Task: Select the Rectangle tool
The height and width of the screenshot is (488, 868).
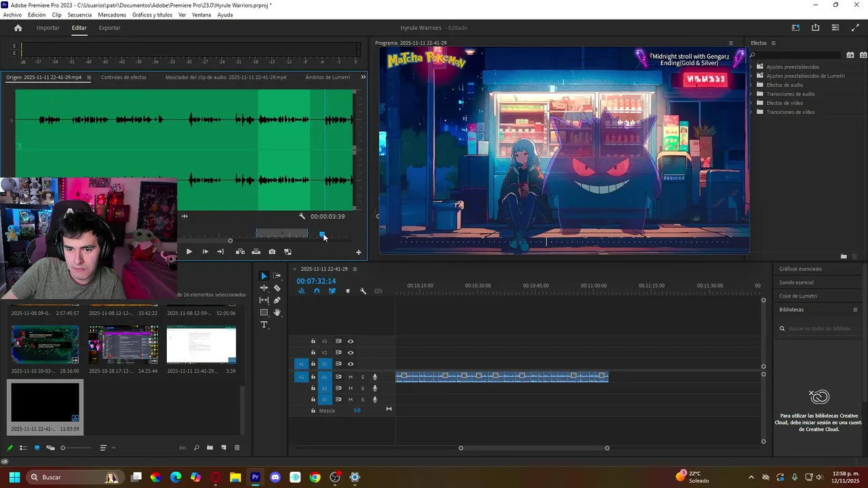Action: tap(264, 312)
